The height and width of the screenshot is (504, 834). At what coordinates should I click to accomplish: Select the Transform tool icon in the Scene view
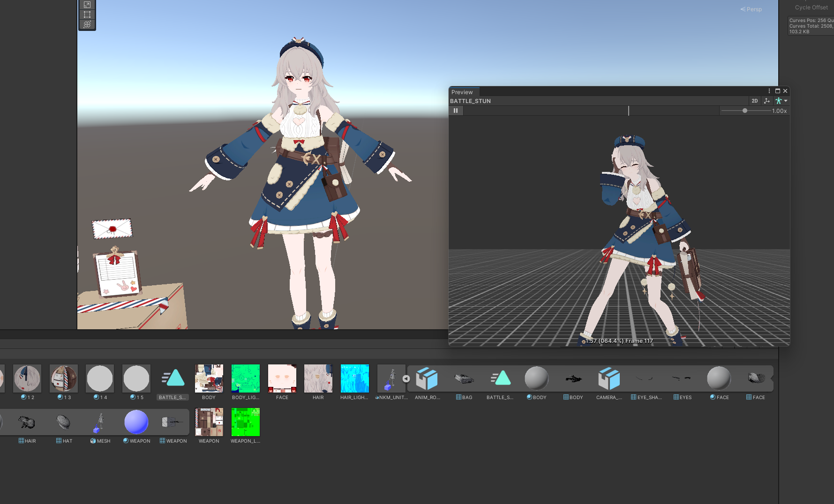[87, 24]
